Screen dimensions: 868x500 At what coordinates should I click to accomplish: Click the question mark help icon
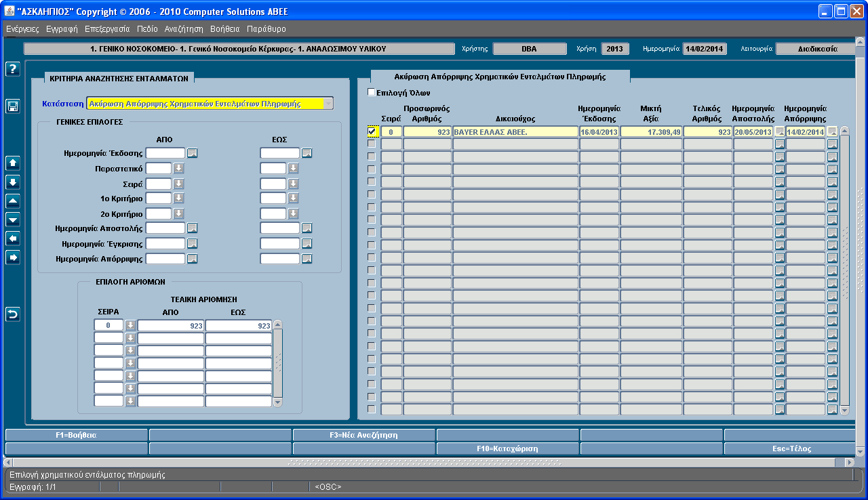[x=12, y=69]
